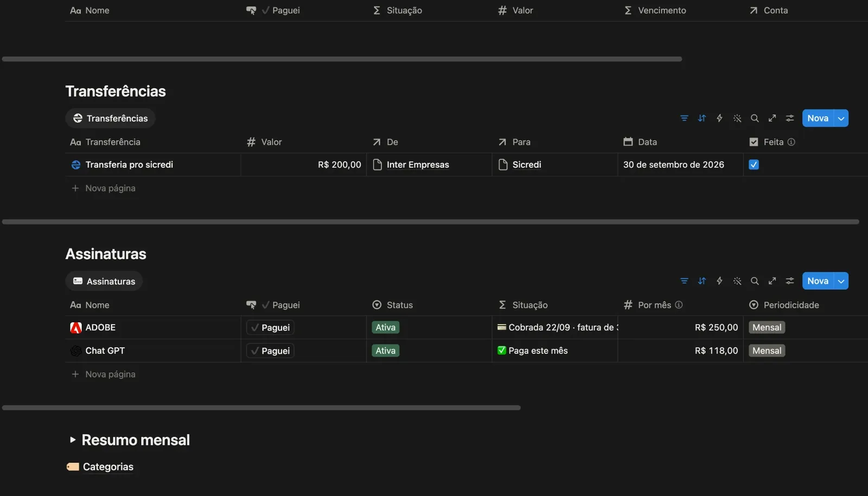Click the AI sparkle icon in Assinaturas toolbar
Image resolution: width=868 pixels, height=496 pixels.
click(737, 281)
